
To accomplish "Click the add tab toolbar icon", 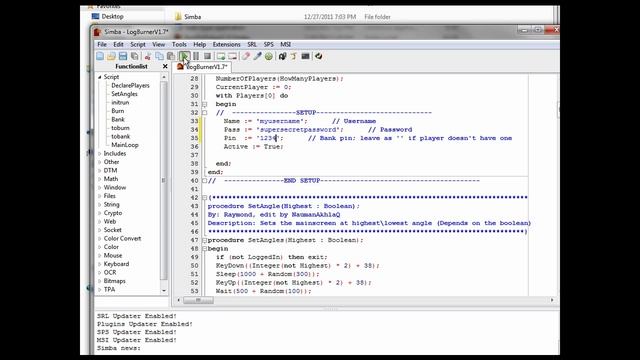I will 221,56.
